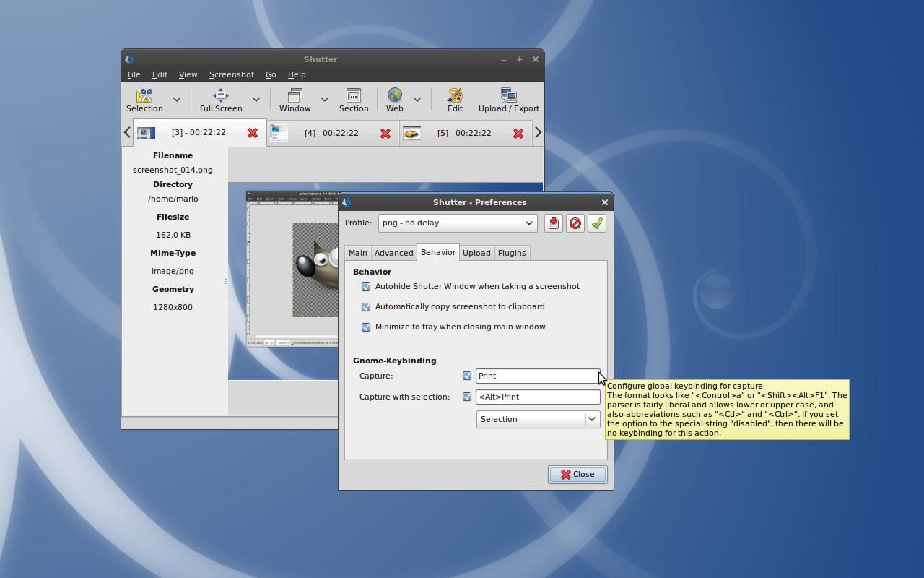The height and width of the screenshot is (578, 924).
Task: Select the Selection capture tool
Action: click(x=144, y=100)
